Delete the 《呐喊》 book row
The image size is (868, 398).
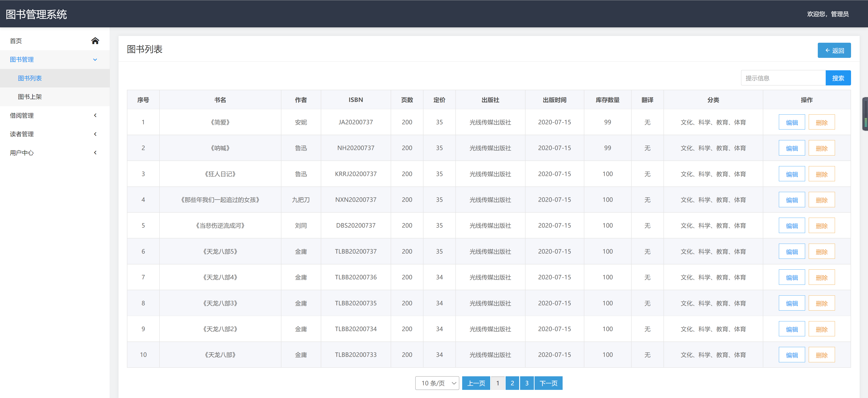point(821,148)
